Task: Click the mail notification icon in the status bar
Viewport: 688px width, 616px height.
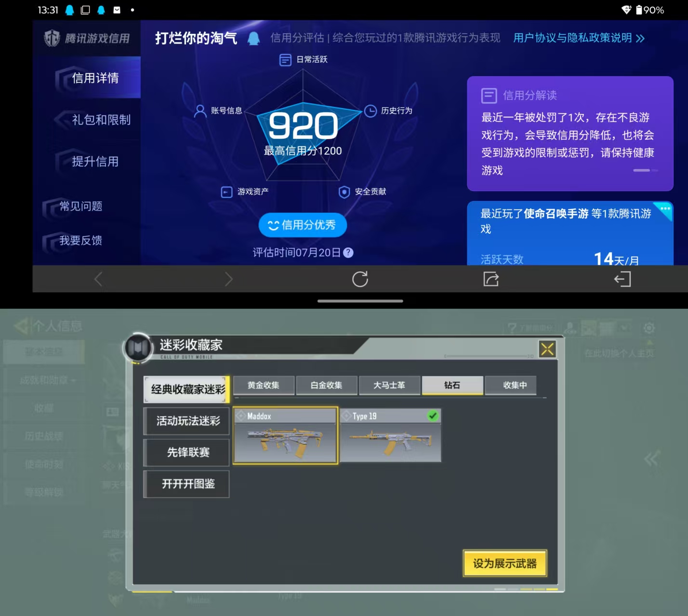Action: pos(117,10)
